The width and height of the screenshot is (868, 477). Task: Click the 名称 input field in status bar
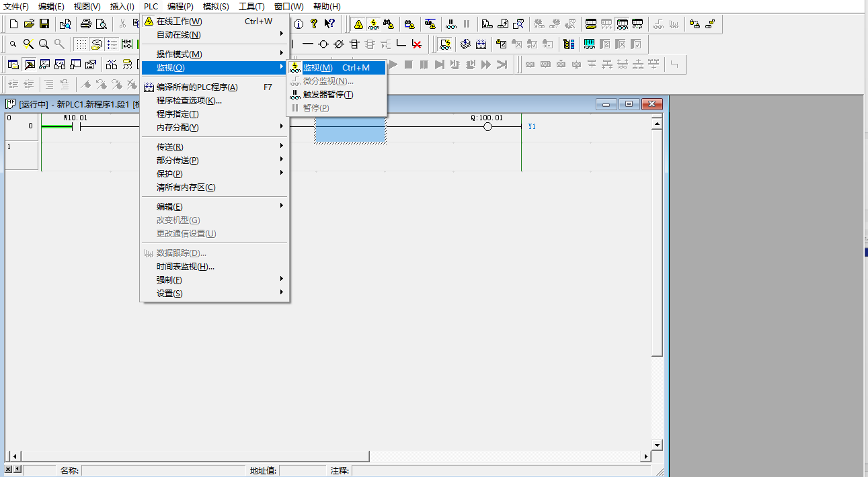pos(163,471)
